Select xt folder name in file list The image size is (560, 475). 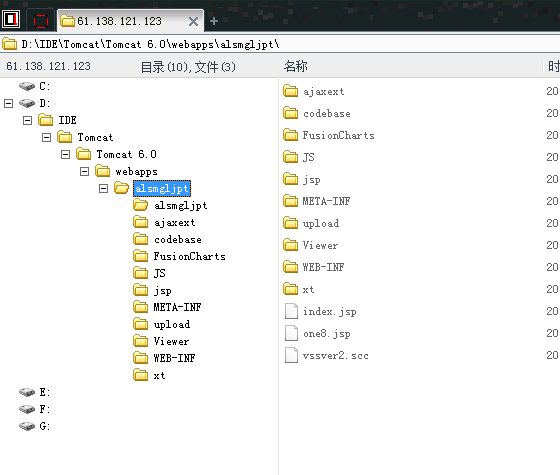coord(309,289)
